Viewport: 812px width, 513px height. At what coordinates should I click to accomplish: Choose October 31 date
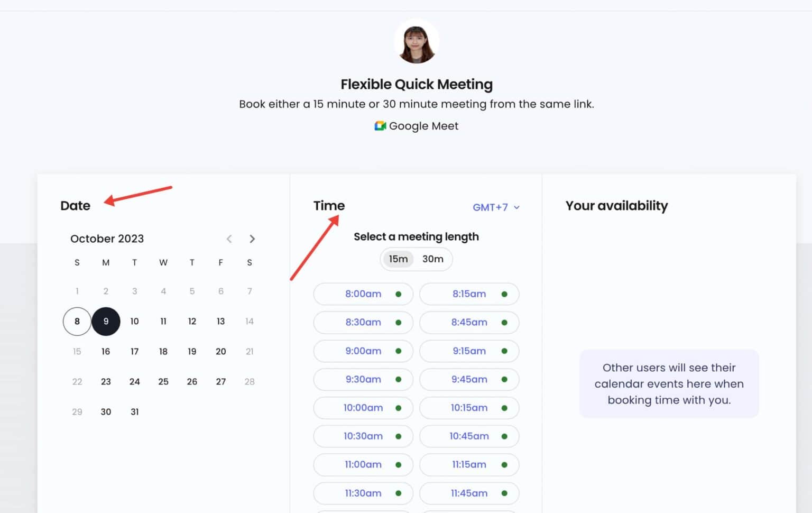pyautogui.click(x=135, y=412)
